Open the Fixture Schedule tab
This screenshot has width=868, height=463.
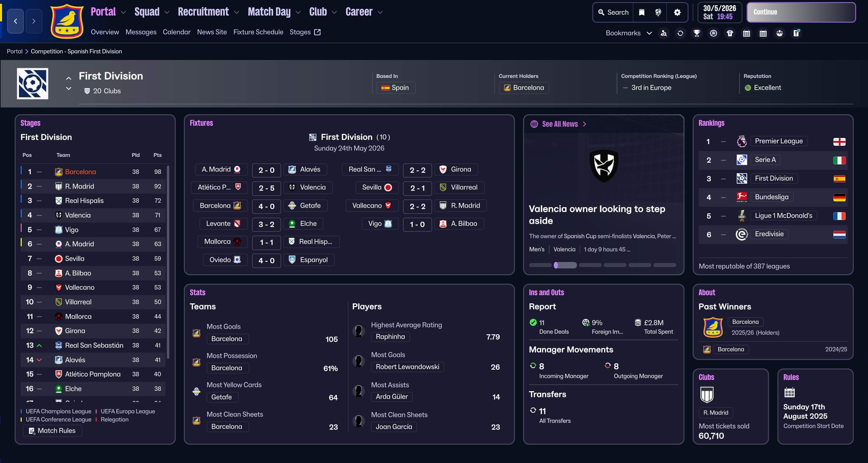(258, 32)
